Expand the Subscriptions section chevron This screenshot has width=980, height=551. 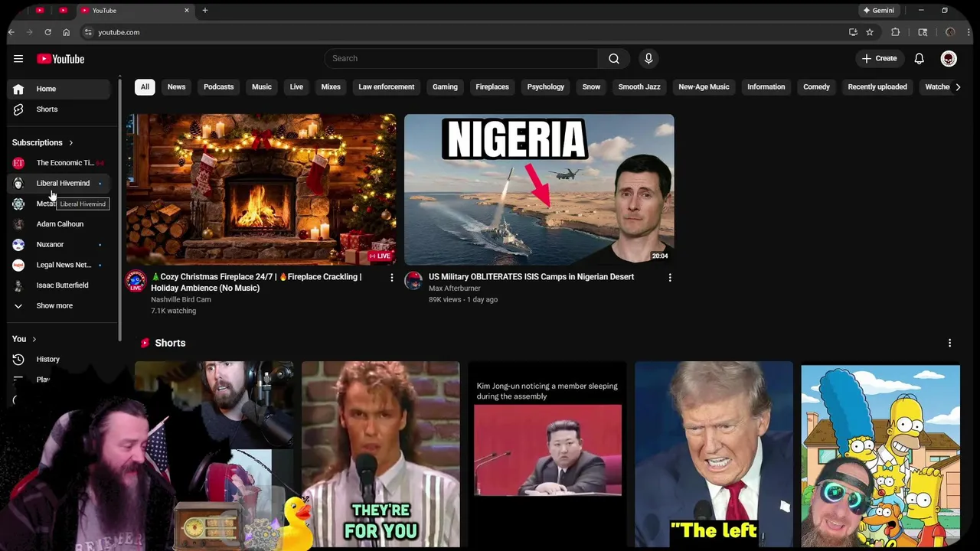tap(71, 142)
